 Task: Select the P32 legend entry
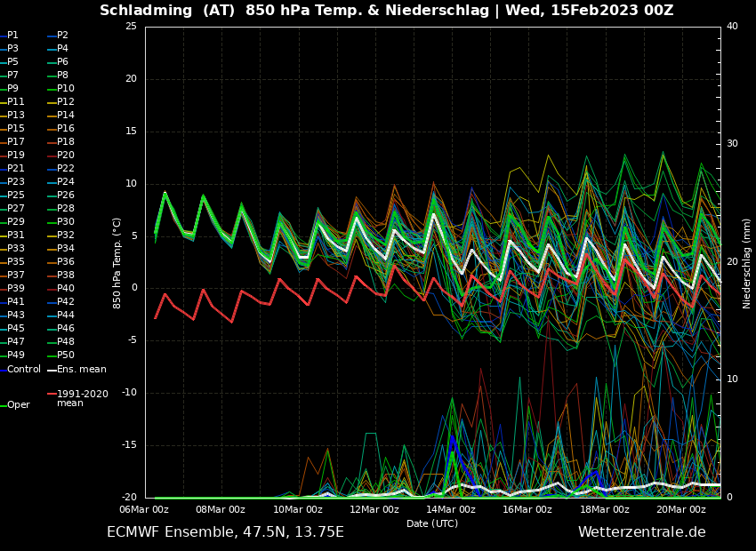tap(66, 236)
